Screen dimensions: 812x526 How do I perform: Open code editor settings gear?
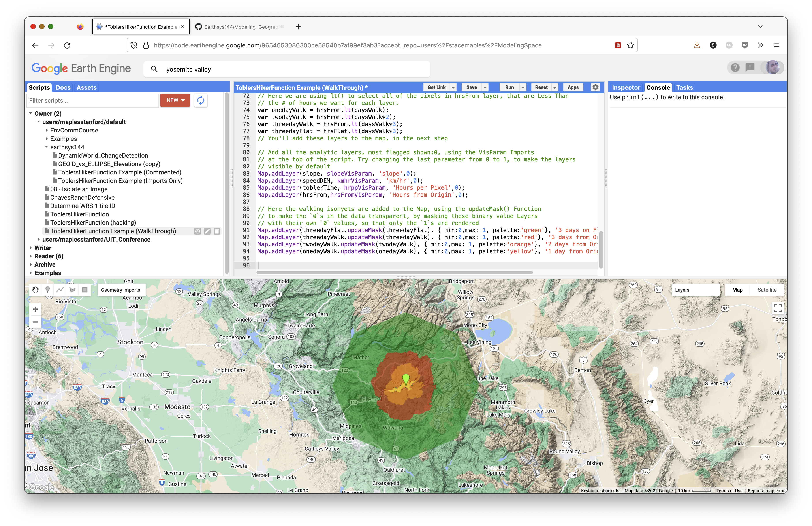click(595, 87)
